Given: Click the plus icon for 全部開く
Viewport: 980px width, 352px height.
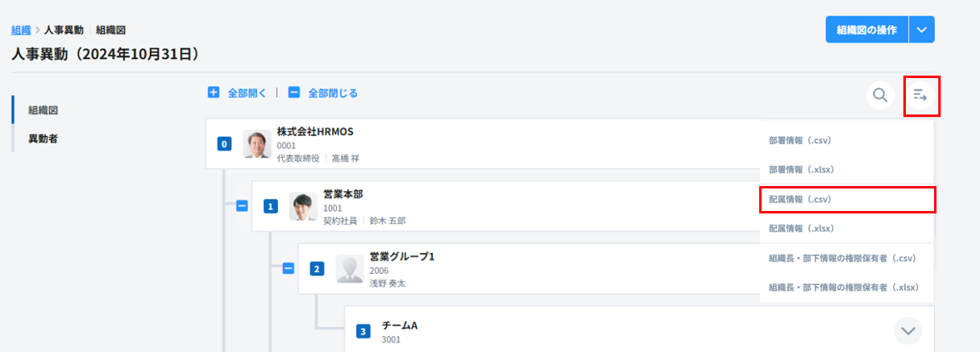Looking at the screenshot, I should (x=214, y=93).
